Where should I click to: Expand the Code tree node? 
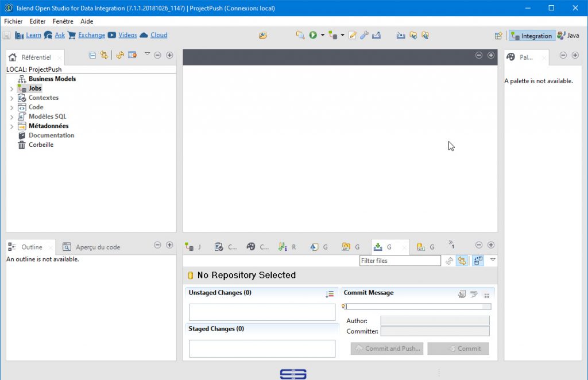11,107
